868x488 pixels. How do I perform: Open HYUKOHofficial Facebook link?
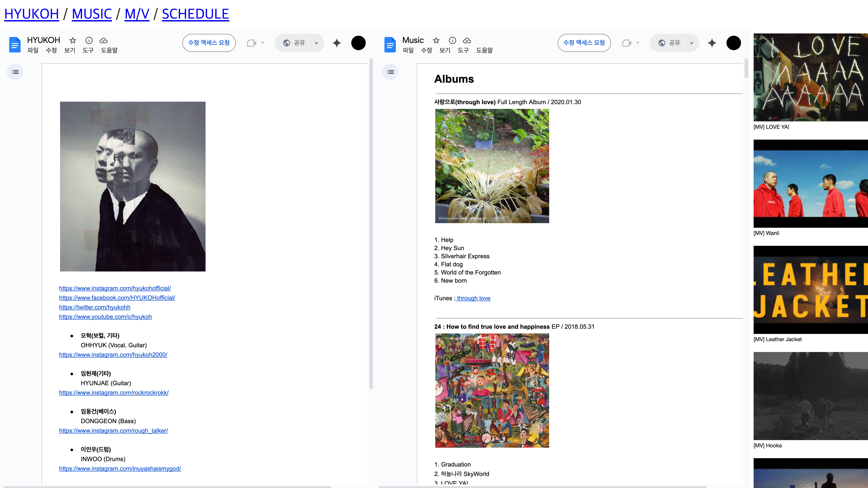click(x=117, y=298)
